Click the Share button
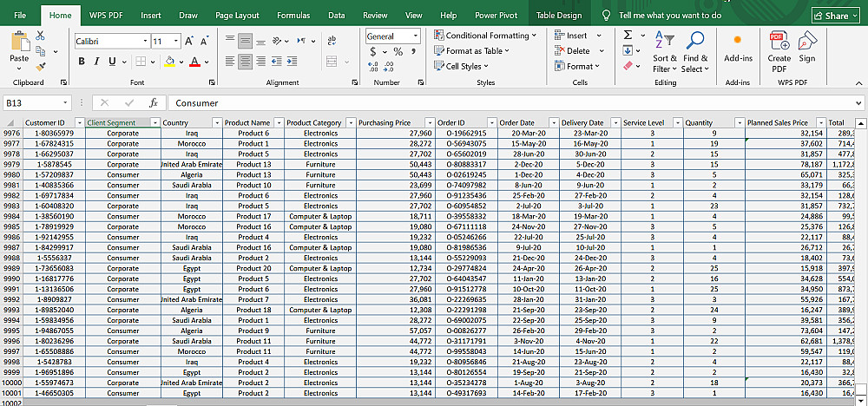This screenshot has width=868, height=406. click(836, 16)
